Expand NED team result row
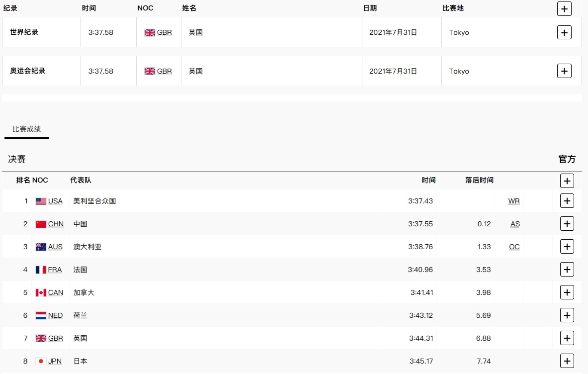 (567, 315)
